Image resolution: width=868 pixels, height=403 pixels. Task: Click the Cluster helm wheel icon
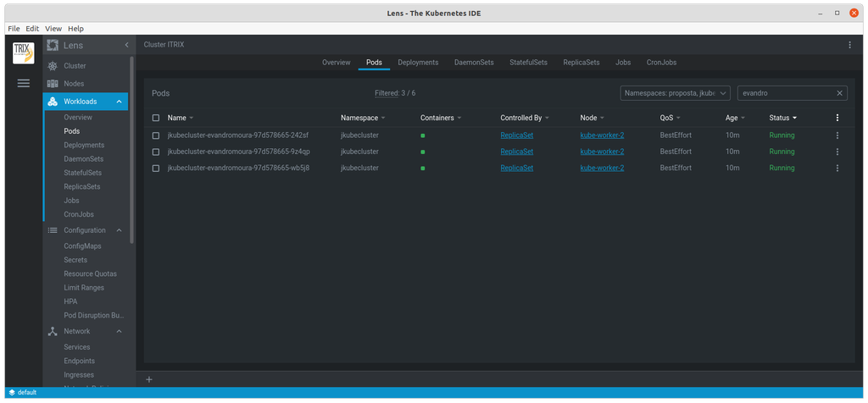(53, 66)
